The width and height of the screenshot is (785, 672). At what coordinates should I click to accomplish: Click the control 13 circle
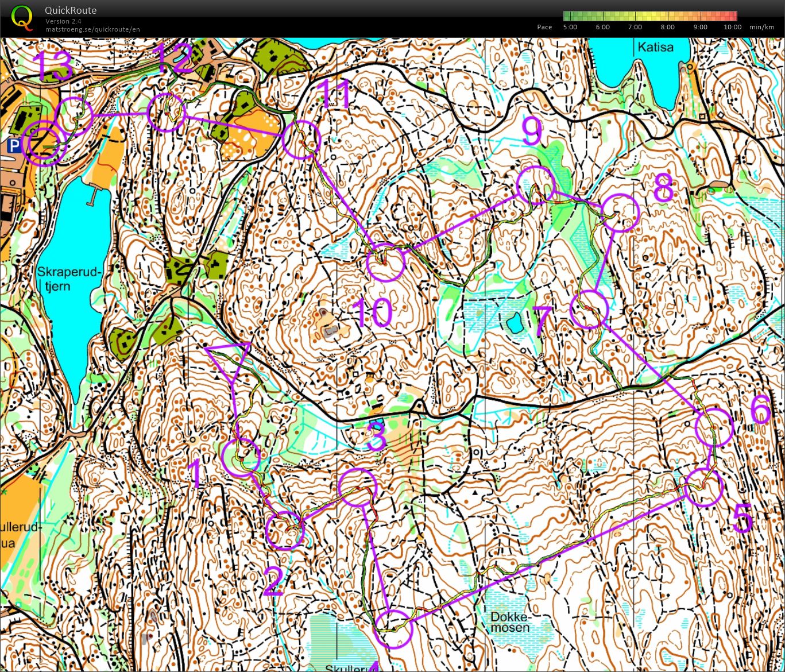click(74, 116)
